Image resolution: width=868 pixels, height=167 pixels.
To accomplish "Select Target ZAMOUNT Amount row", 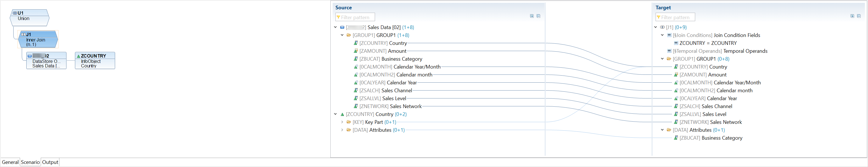I will (x=700, y=74).
